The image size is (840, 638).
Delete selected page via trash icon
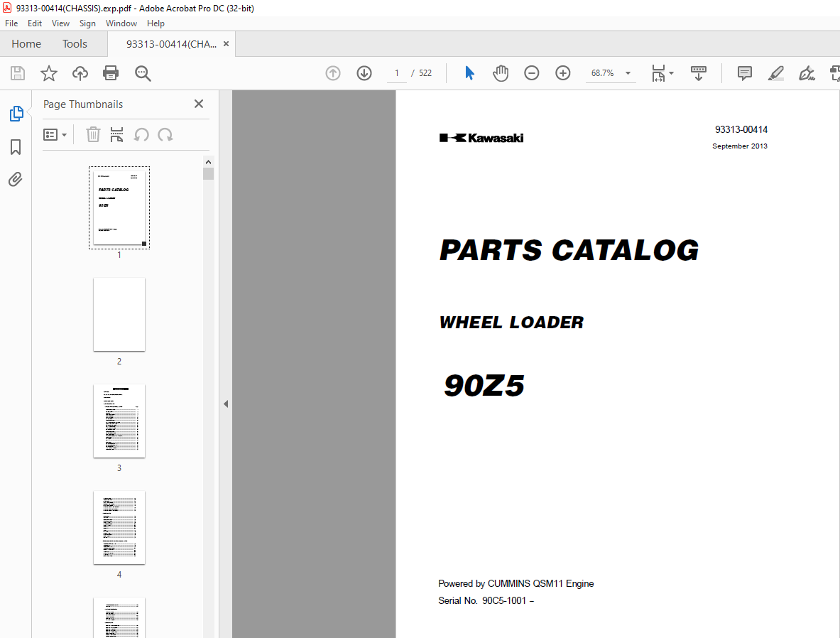[93, 134]
